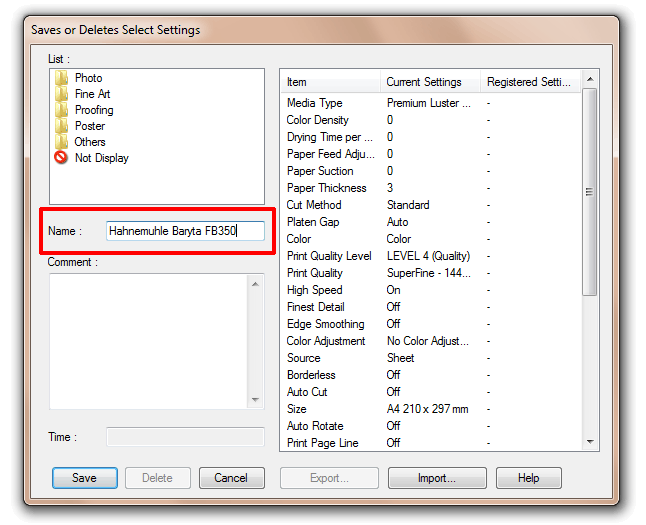
Task: Select the Print Page Line row
Action: coord(431,443)
